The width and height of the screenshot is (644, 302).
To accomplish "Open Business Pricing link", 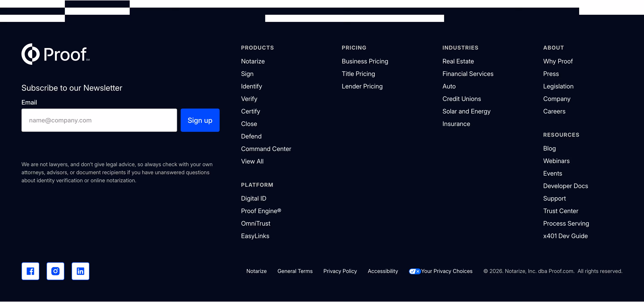I will click(x=365, y=61).
